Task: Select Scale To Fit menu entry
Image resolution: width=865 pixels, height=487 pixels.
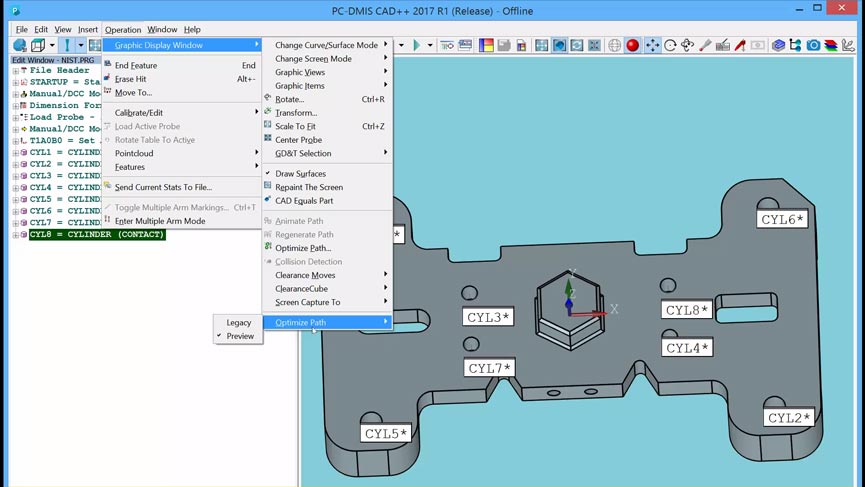Action: click(x=295, y=127)
